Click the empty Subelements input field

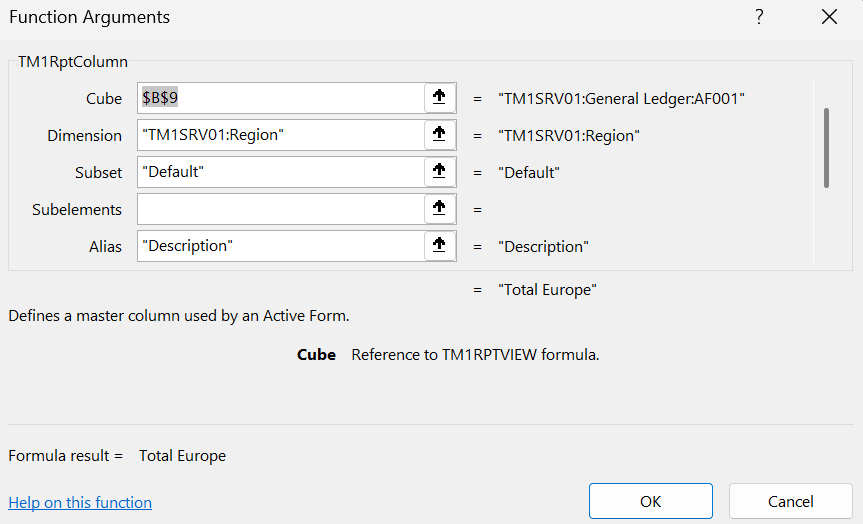tap(281, 209)
